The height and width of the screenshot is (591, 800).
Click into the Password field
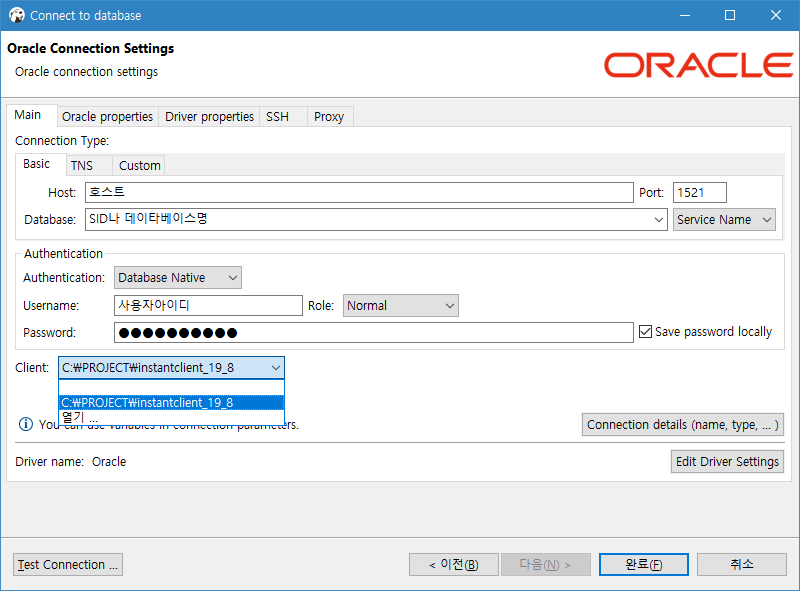click(374, 333)
